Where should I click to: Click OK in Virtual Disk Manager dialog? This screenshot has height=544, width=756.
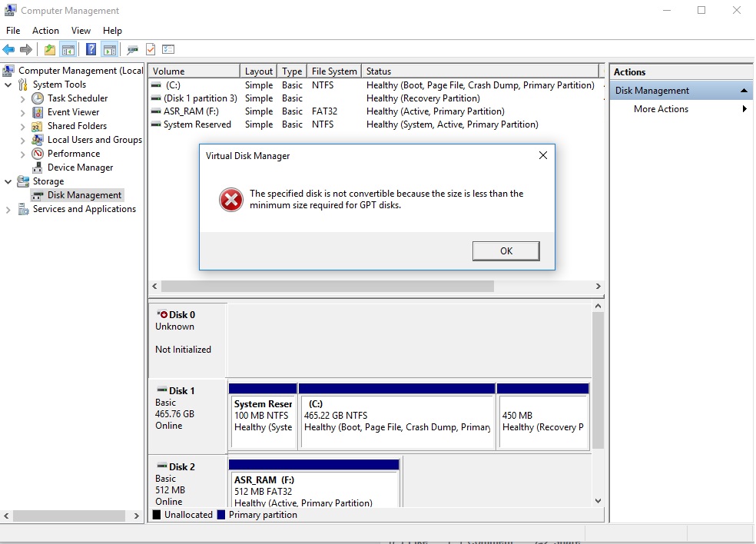point(506,250)
